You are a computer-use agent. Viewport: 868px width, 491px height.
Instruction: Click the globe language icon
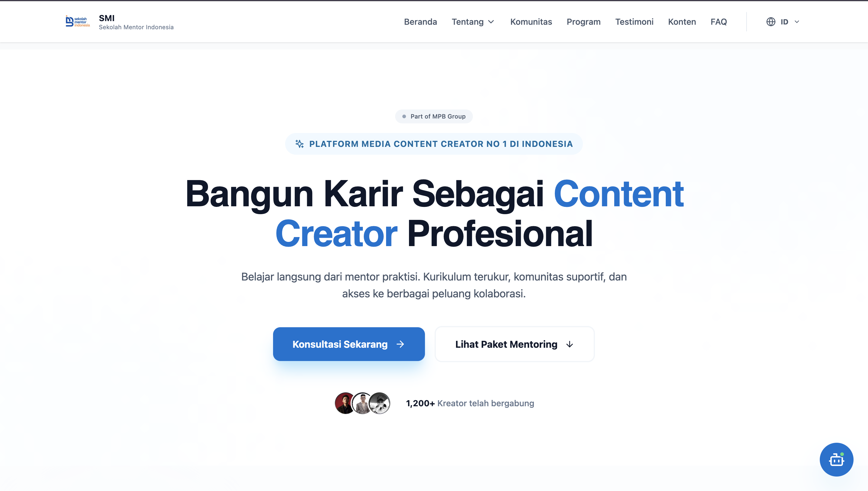point(771,22)
